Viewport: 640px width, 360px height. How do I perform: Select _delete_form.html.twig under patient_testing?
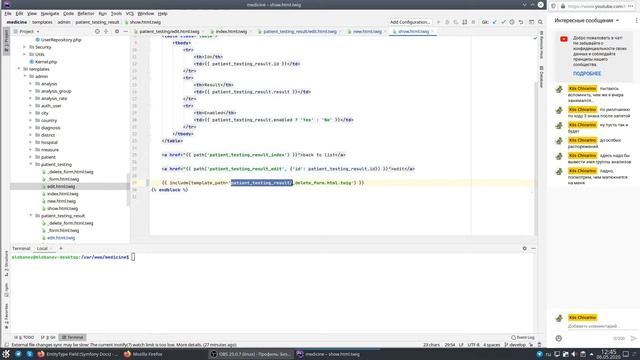pyautogui.click(x=70, y=172)
